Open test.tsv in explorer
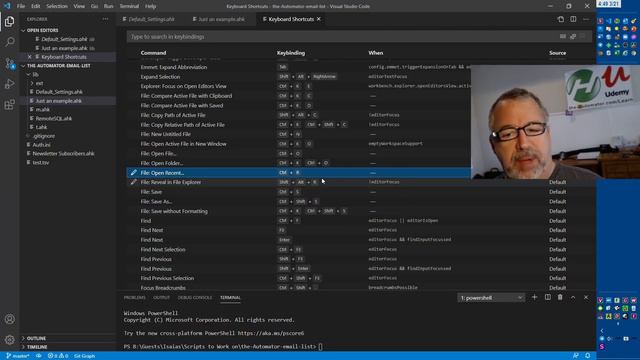This screenshot has width=640, height=360. pos(41,162)
